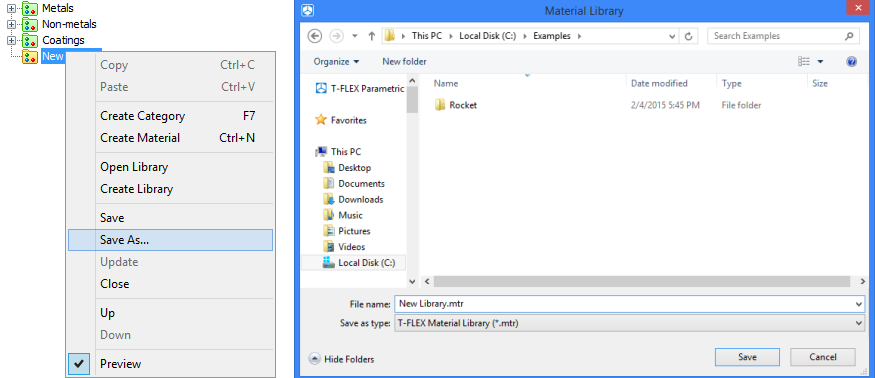Click the Coatings library icon
The width and height of the screenshot is (875, 378).
(x=30, y=40)
